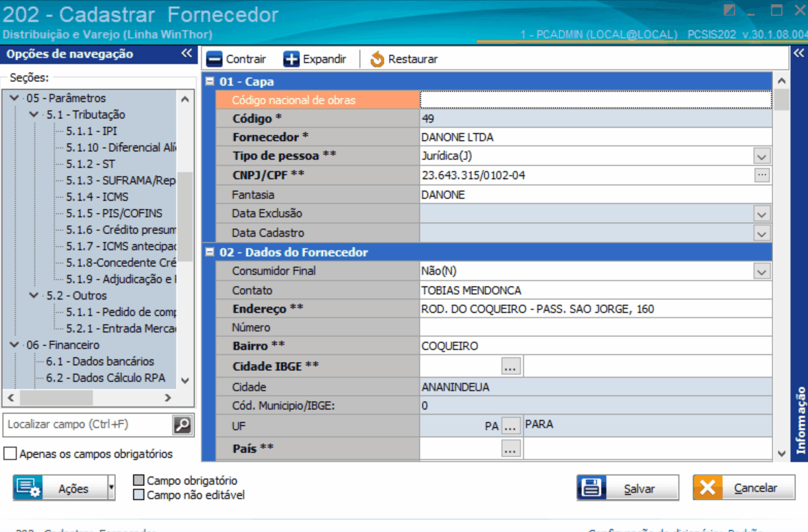The width and height of the screenshot is (808, 532).
Task: Open the Consumidor Final dropdown
Action: [761, 271]
